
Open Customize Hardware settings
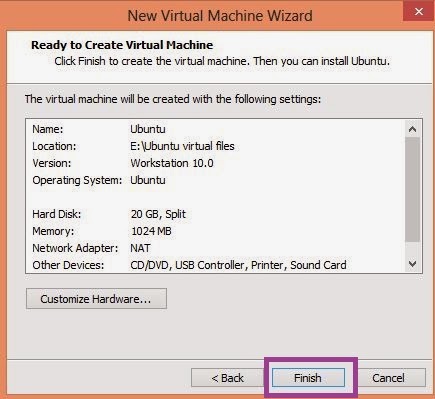coord(96,299)
